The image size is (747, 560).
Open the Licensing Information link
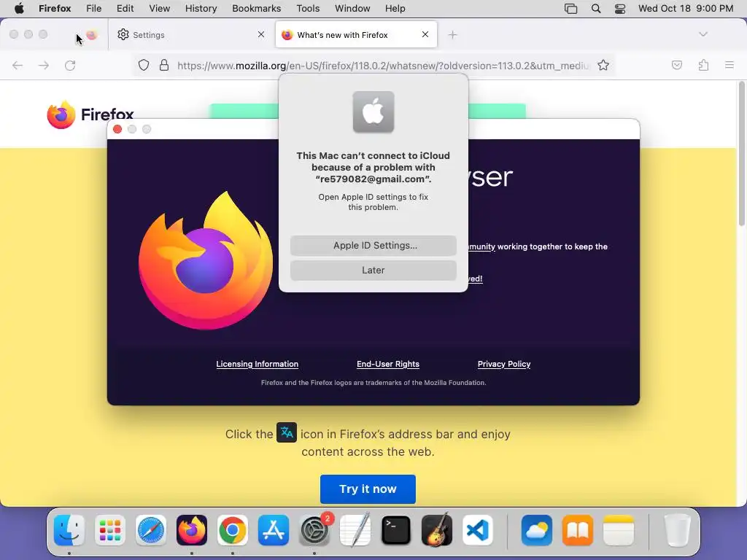pos(258,364)
